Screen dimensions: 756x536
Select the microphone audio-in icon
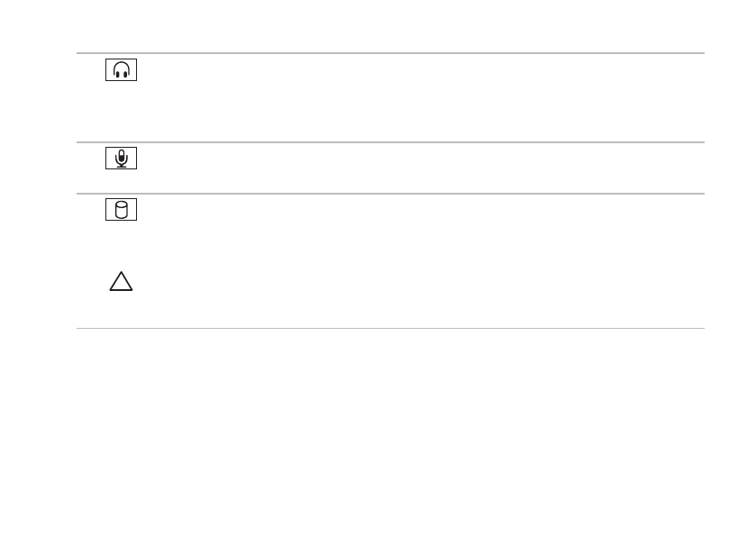coord(121,159)
